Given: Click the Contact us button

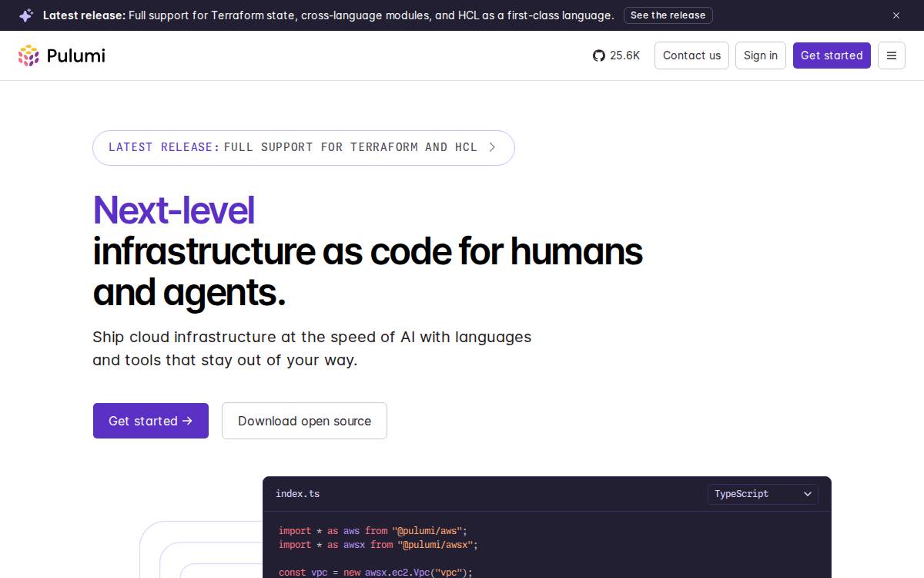Looking at the screenshot, I should tap(691, 55).
